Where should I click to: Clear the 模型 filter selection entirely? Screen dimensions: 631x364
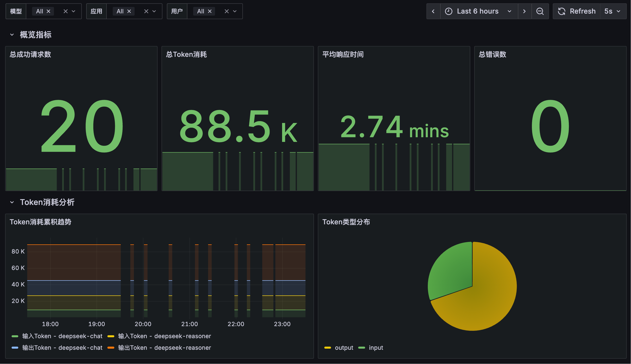tap(66, 11)
